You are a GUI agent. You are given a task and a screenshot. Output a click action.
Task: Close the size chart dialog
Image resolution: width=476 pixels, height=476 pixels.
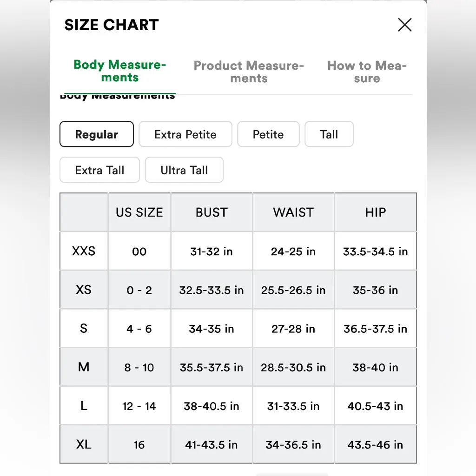(x=405, y=25)
